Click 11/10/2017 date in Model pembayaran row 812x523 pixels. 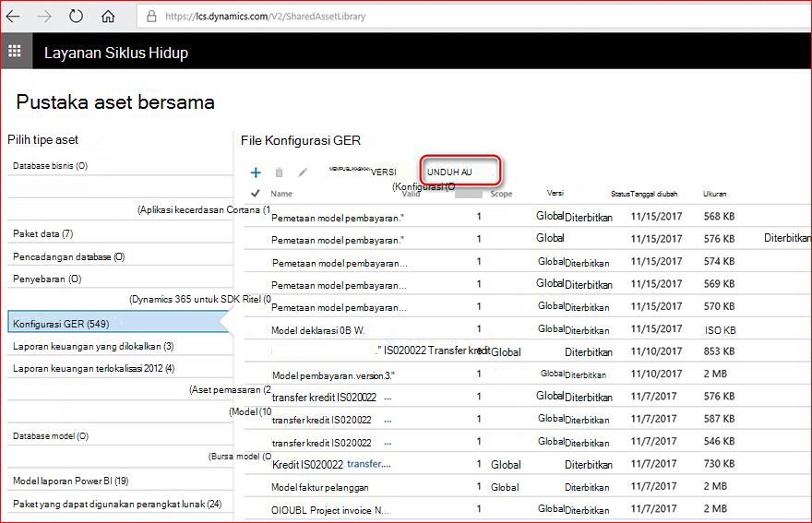tap(656, 374)
